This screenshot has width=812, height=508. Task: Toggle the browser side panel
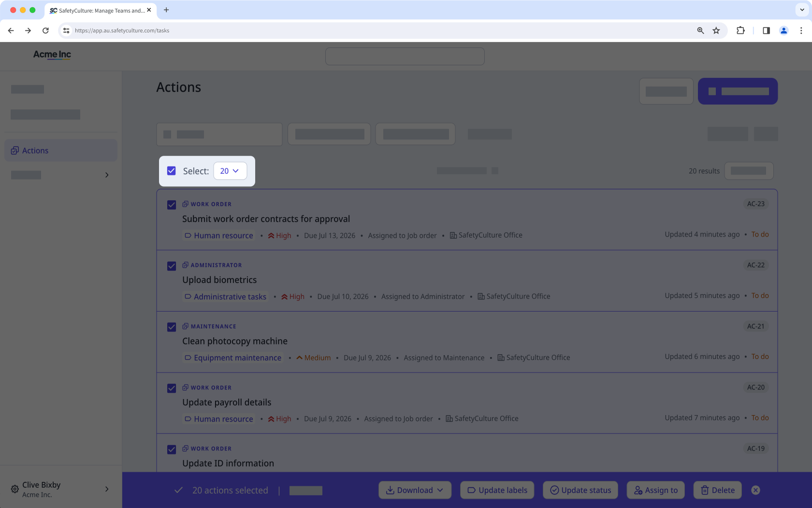(x=766, y=30)
